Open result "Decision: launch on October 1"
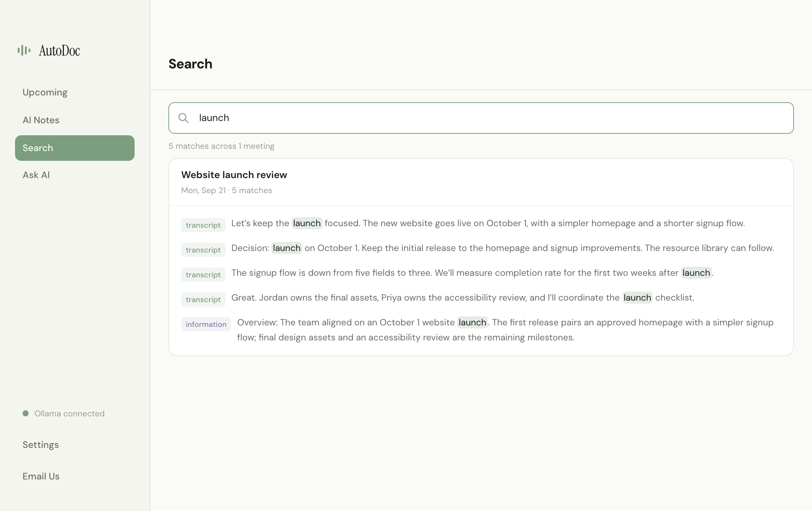The image size is (812, 511). pos(503,248)
